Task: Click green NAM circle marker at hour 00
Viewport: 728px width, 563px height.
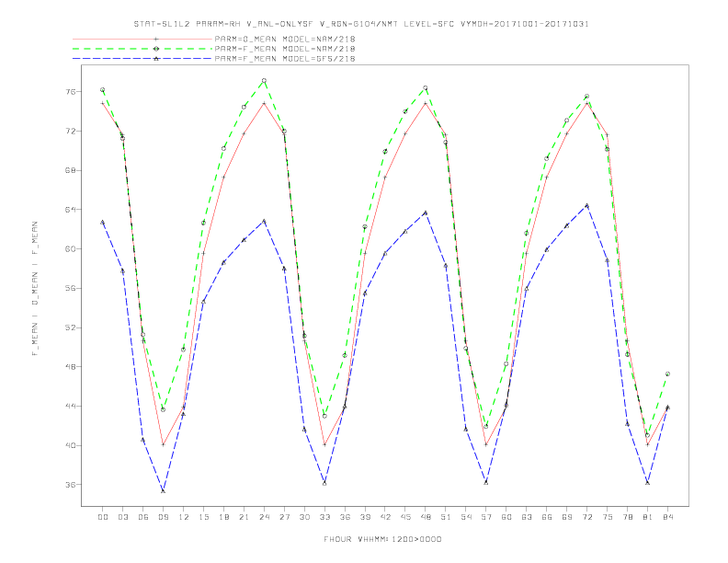Action: (103, 89)
